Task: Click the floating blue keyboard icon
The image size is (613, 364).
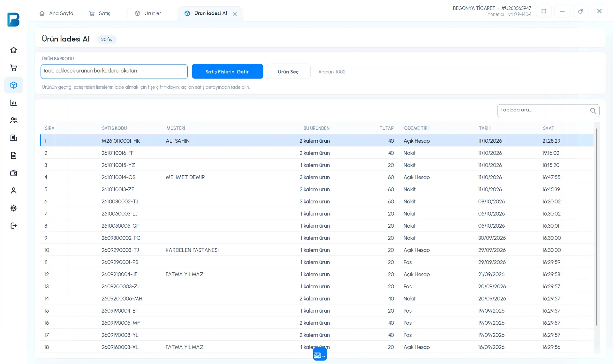Action: [320, 354]
